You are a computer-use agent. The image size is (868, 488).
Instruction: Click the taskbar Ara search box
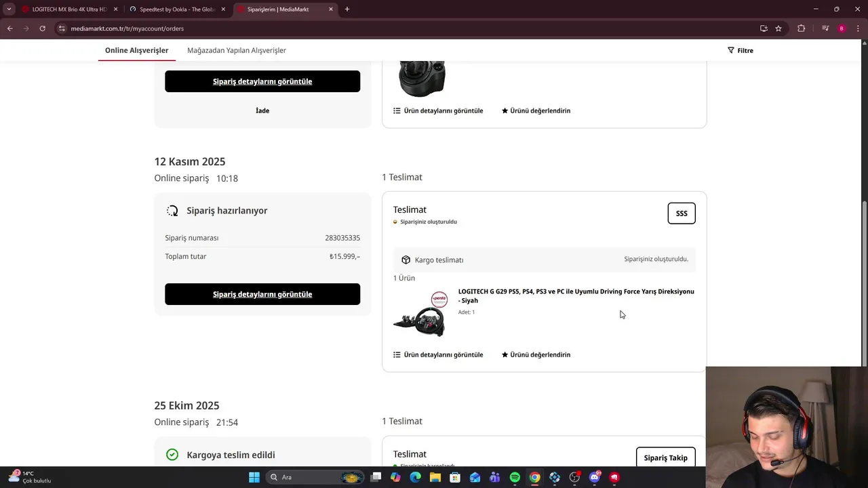coord(315,477)
